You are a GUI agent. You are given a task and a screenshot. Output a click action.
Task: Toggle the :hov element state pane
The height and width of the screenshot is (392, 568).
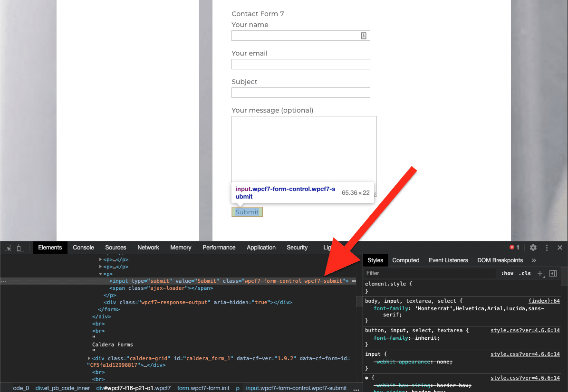pos(507,273)
